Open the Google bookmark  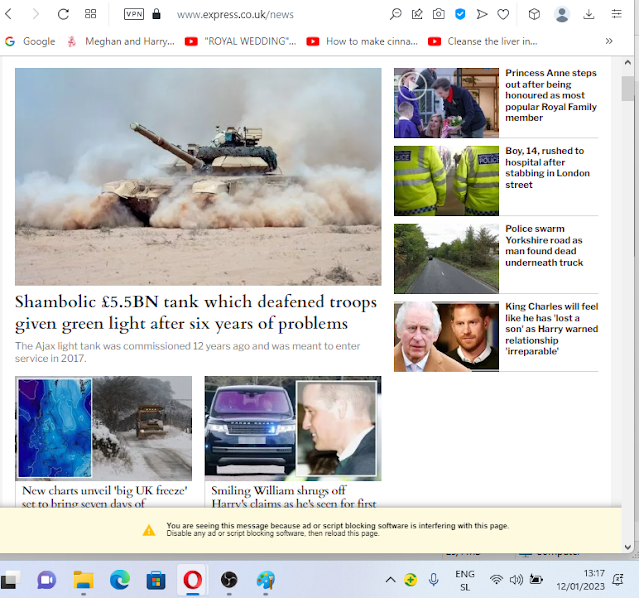tap(30, 41)
